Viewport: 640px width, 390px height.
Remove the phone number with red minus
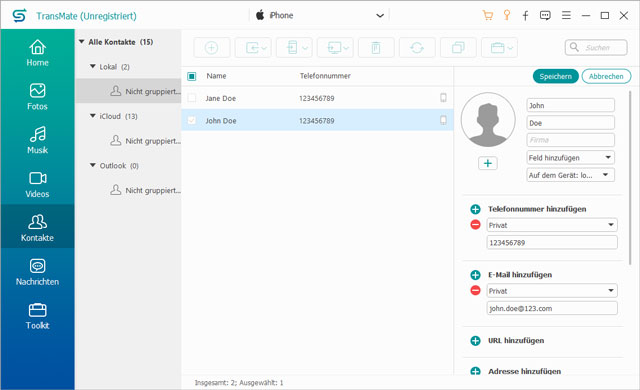click(x=475, y=225)
